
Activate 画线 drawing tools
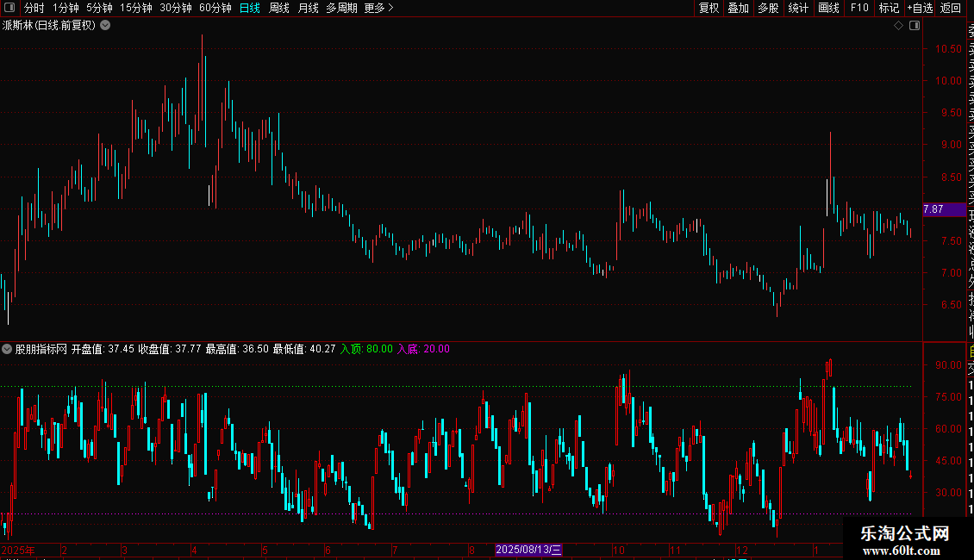click(828, 8)
